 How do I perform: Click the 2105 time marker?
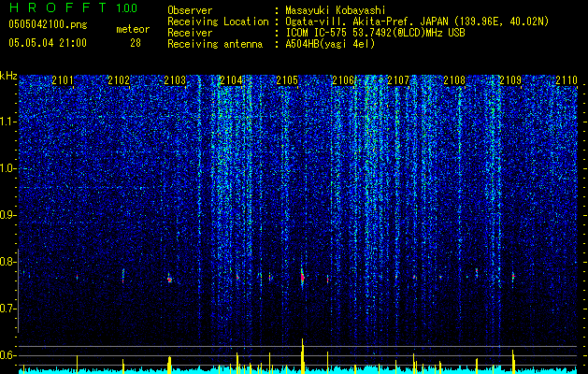287,80
